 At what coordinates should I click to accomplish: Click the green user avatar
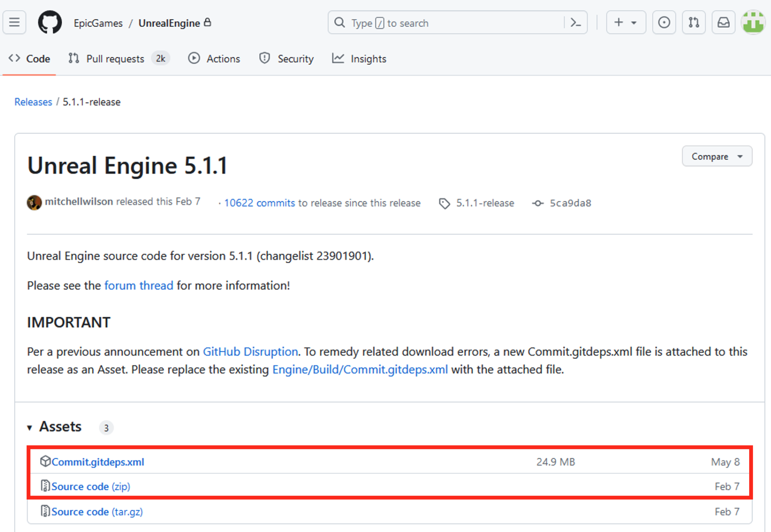click(753, 23)
